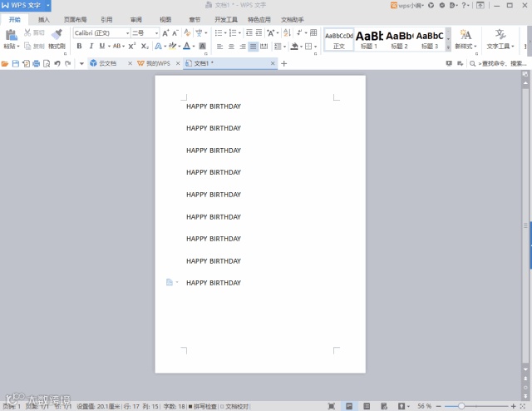Switch to full screen view in status bar
Viewport: 532px width, 411px height.
(332, 406)
